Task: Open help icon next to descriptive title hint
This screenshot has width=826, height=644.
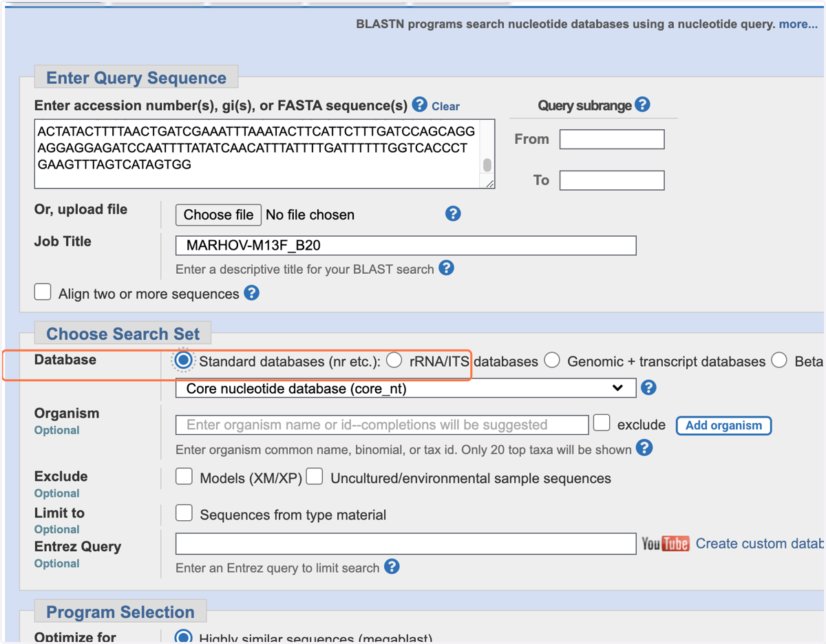Action: coord(446,268)
